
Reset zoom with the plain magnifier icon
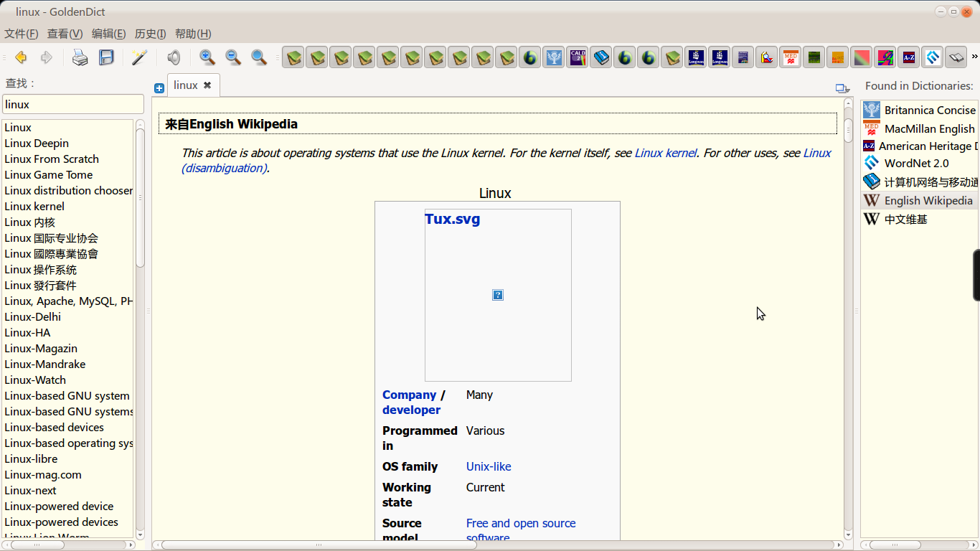[259, 57]
